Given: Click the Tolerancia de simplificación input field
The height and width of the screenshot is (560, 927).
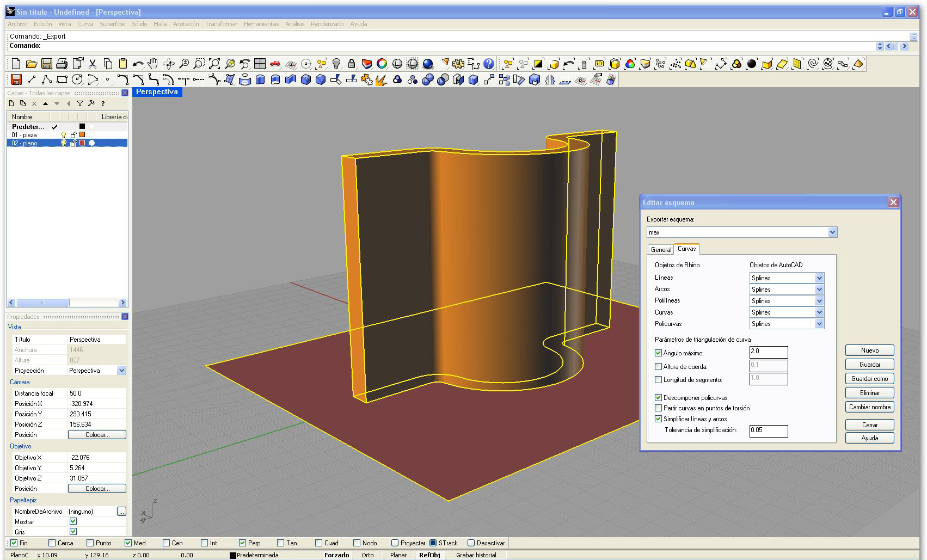Looking at the screenshot, I should click(769, 431).
